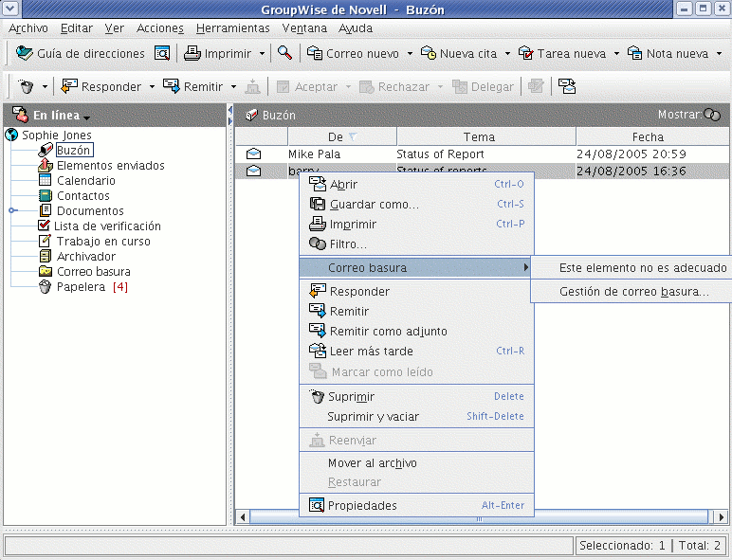This screenshot has height=560, width=732.
Task: Open the Guía de direcciones address book
Action: click(81, 54)
